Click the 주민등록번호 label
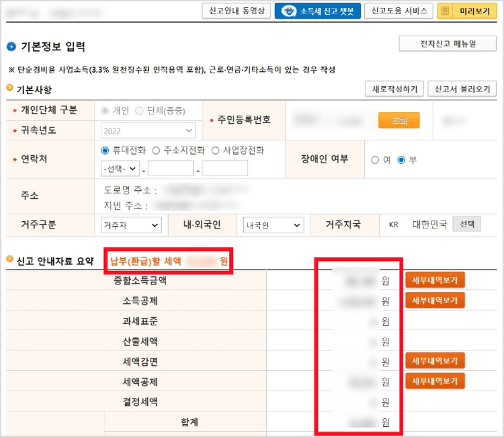 (244, 120)
